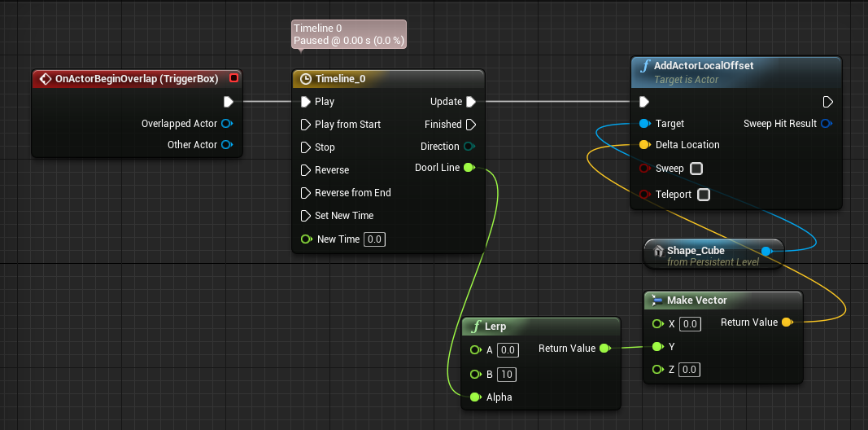Screen dimensions: 868x430
Task: Click the Lerp B input pin
Action: pos(476,374)
